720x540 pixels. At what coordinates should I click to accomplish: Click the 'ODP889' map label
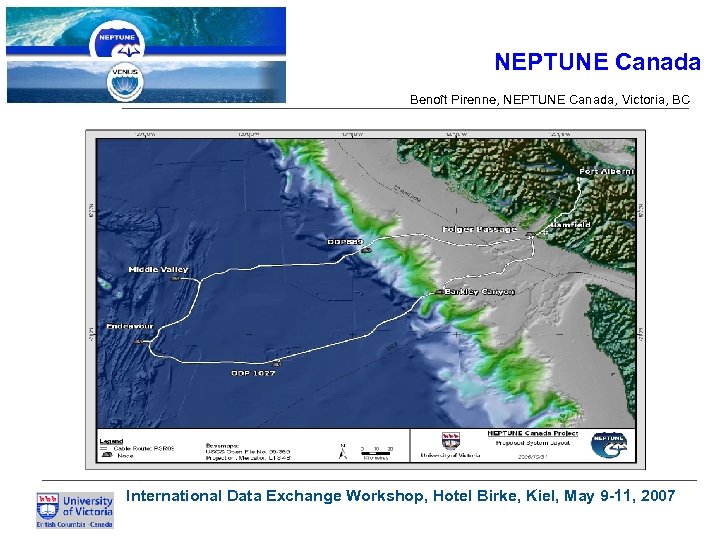point(345,242)
